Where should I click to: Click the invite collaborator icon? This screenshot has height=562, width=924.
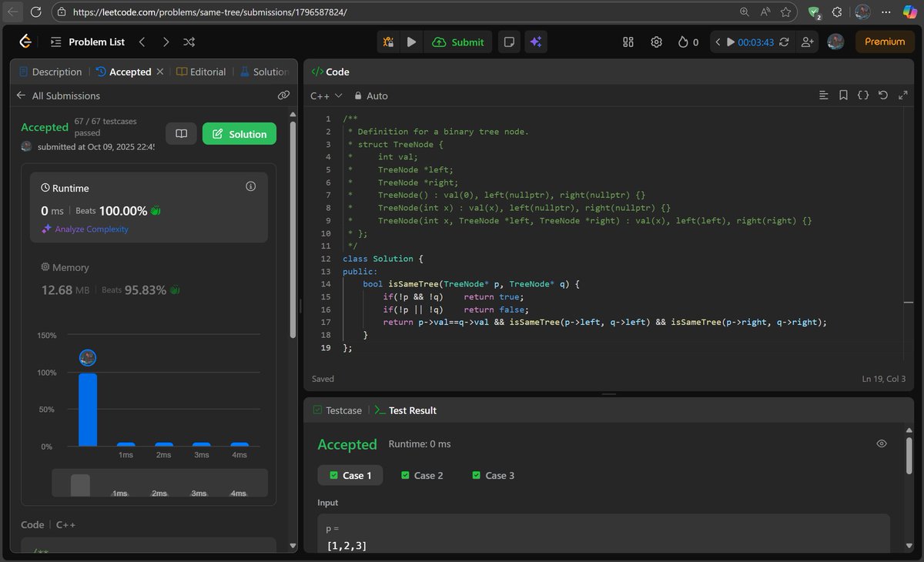807,42
